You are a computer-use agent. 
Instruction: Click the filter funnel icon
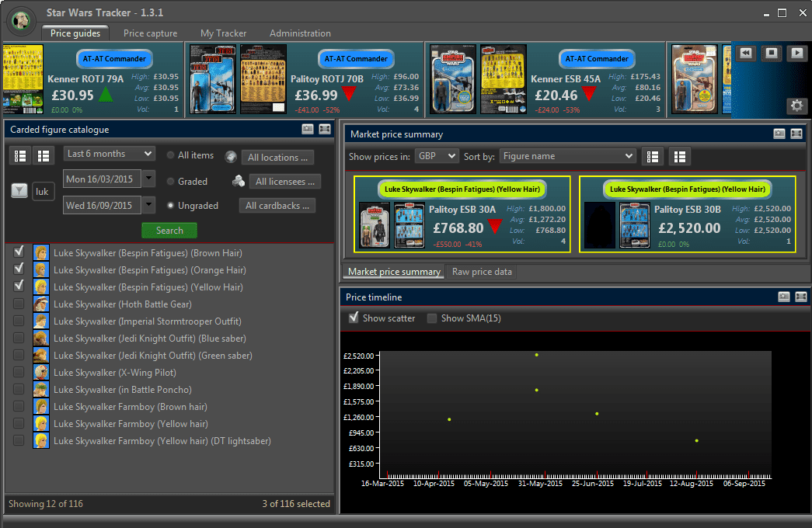[x=20, y=191]
